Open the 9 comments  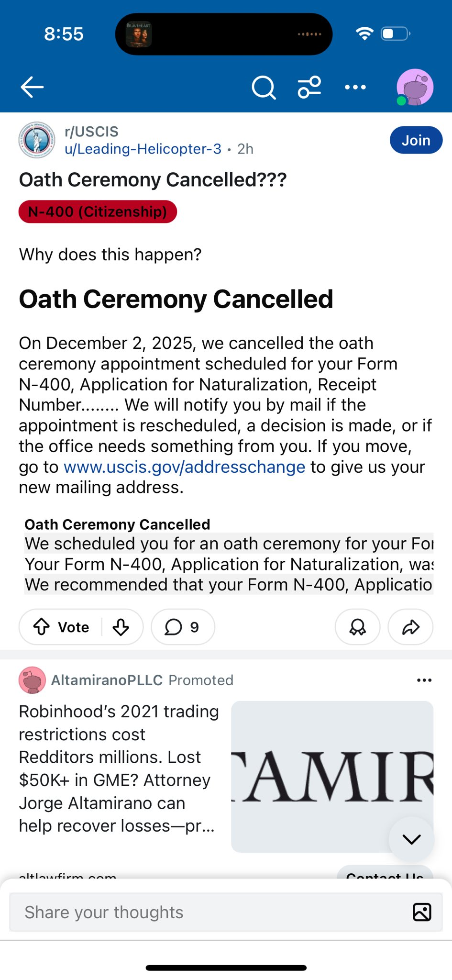click(x=183, y=627)
